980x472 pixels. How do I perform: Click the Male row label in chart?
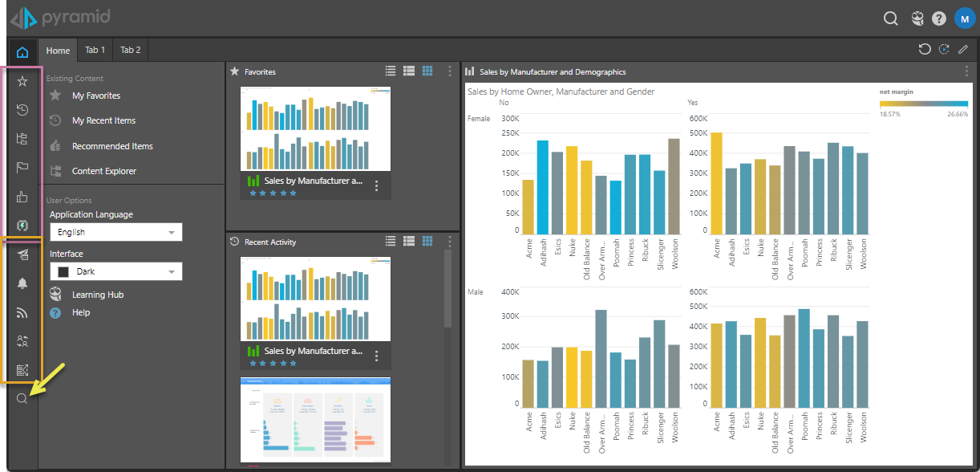476,291
